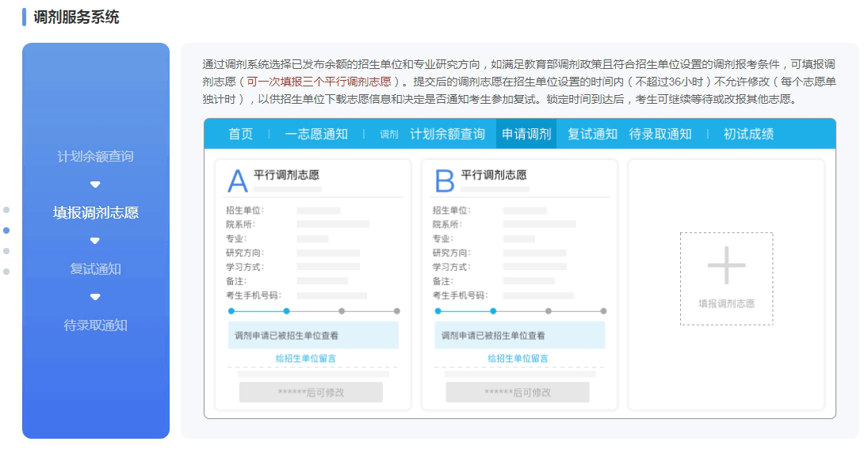Select second active page indicator dot
Image resolution: width=868 pixels, height=453 pixels.
pos(6,230)
